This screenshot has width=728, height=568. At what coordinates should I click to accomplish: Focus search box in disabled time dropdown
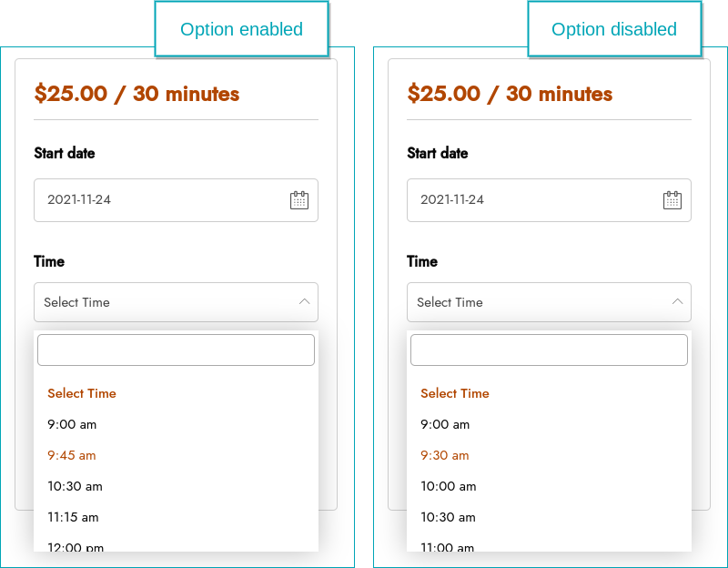(549, 350)
